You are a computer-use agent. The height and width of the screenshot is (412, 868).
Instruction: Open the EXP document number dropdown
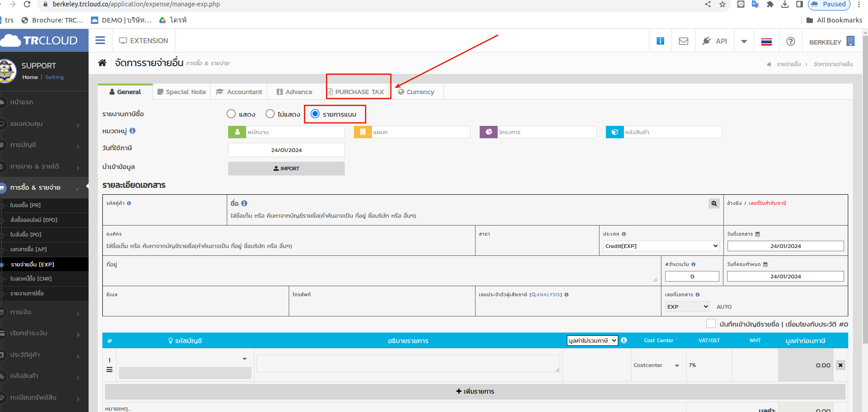point(688,306)
